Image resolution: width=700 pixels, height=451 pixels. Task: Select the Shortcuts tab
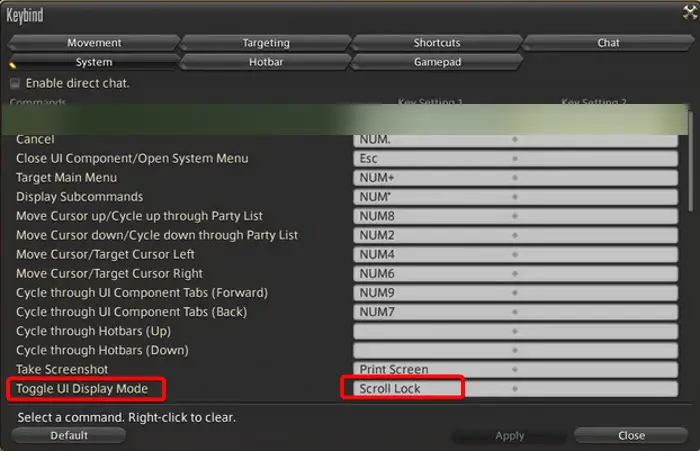(x=437, y=43)
